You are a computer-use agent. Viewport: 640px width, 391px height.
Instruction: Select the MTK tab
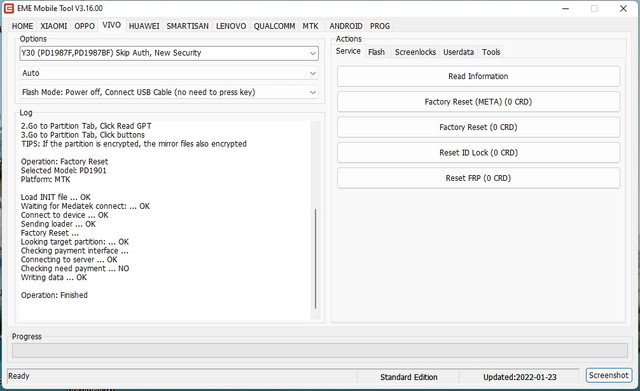click(310, 26)
